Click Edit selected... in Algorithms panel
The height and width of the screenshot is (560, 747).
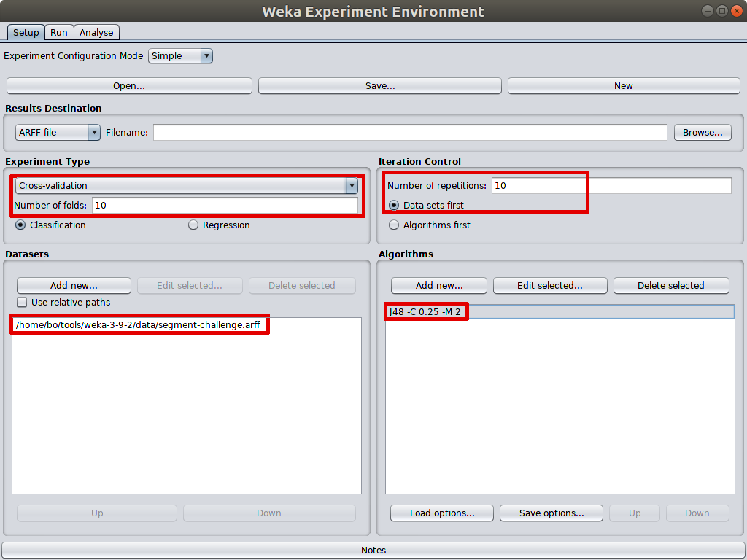(x=550, y=285)
